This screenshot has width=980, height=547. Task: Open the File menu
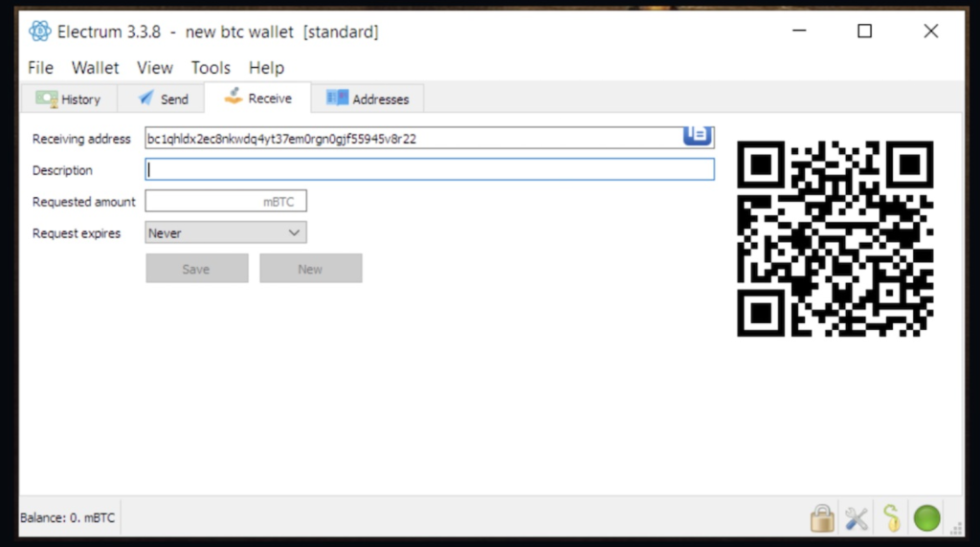[40, 68]
